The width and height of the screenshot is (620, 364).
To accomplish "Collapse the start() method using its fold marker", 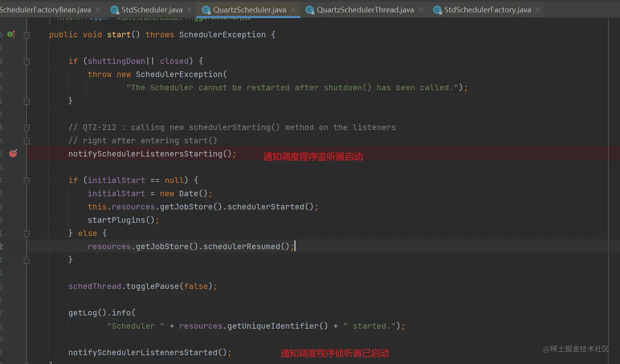I will click(27, 35).
